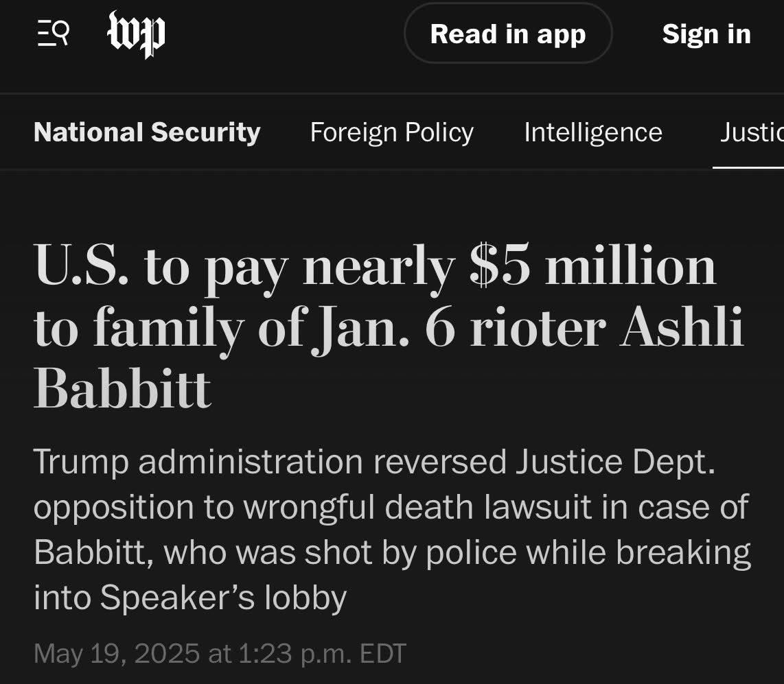Click "$5 million" in the headline
This screenshot has height=684, width=784.
tap(593, 267)
